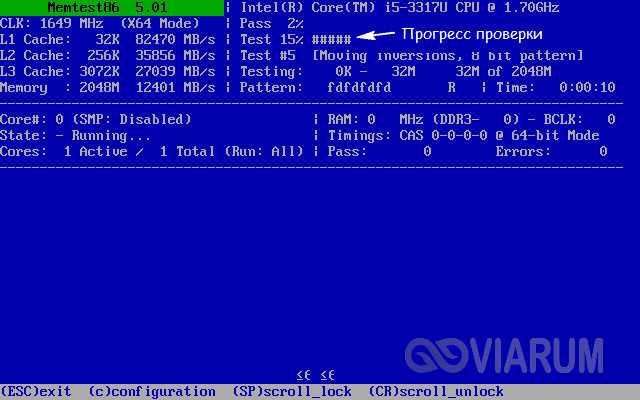The width and height of the screenshot is (640, 400).
Task: Click the 32M of 2048M text
Action: [x=503, y=71]
